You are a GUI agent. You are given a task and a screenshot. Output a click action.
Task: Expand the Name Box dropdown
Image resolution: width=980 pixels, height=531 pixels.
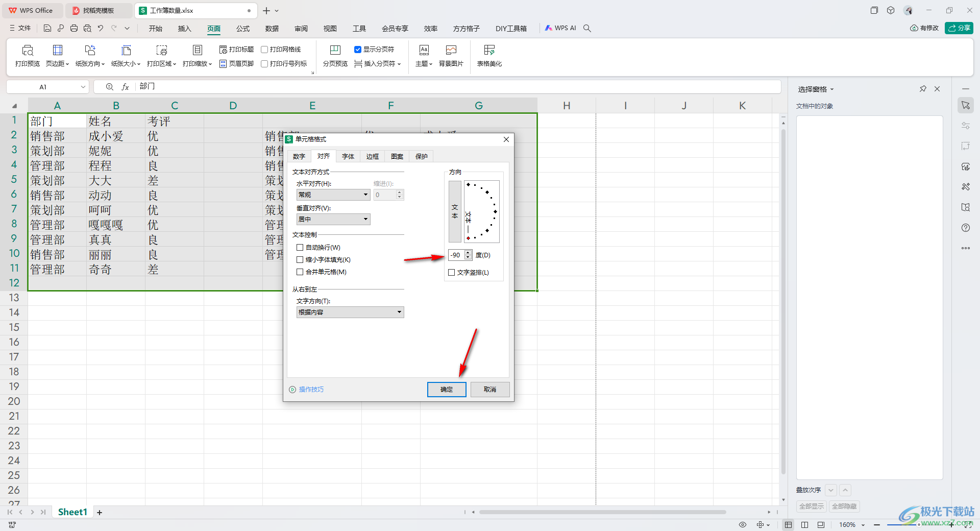point(83,87)
